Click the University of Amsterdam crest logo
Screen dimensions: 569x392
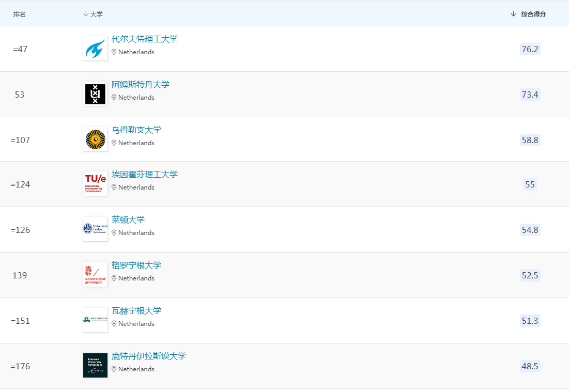[95, 94]
